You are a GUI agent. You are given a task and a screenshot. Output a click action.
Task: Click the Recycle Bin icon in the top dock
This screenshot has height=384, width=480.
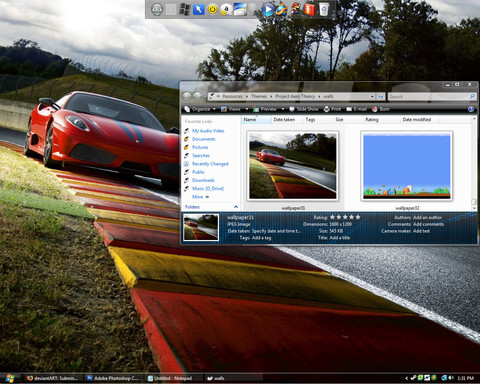324,9
